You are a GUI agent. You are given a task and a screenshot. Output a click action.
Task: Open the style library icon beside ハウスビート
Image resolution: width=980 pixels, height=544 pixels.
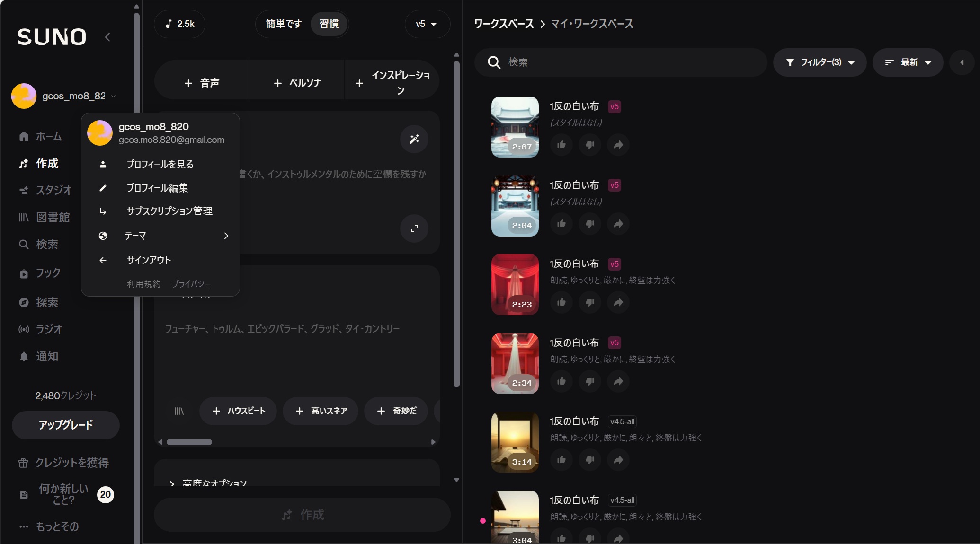point(179,411)
